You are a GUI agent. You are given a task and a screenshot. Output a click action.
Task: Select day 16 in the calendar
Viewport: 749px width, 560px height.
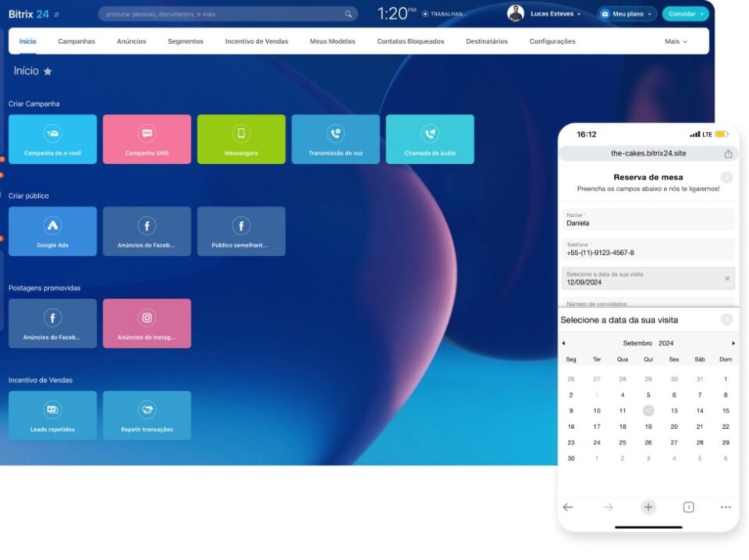(x=571, y=427)
